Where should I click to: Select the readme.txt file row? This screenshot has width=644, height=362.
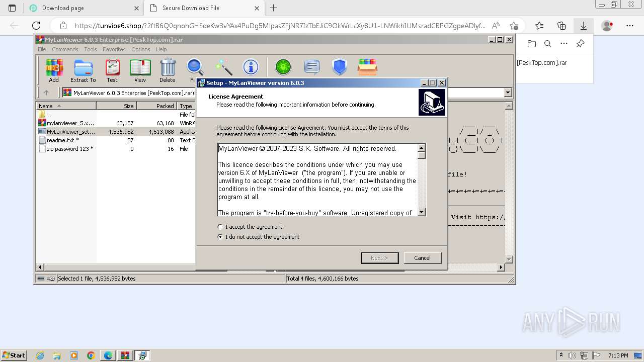[116, 140]
